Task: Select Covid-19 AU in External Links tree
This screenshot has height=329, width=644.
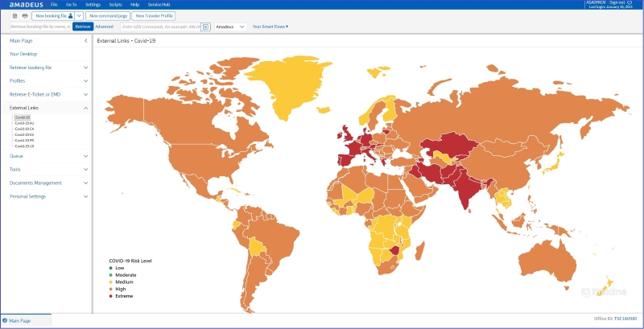Action: tap(24, 123)
